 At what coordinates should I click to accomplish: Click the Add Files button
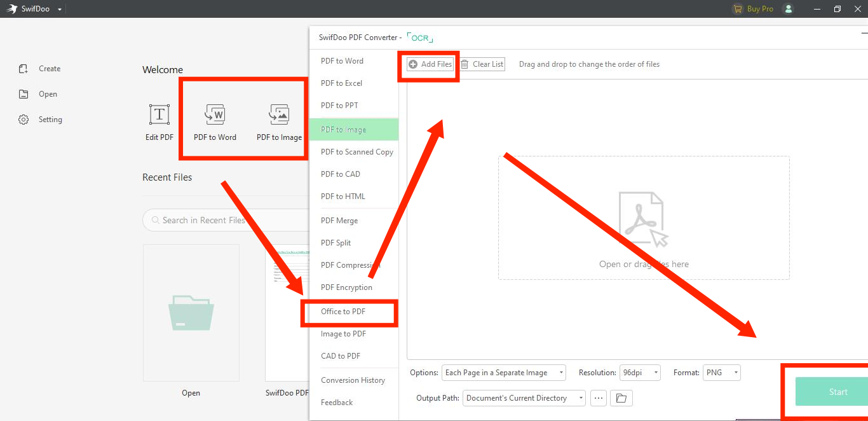point(430,64)
